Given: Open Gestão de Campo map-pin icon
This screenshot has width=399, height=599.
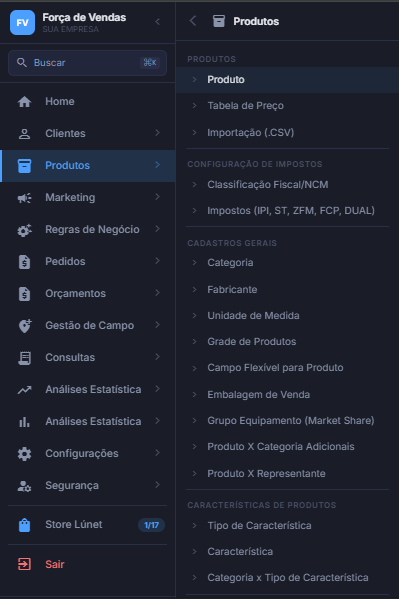Looking at the screenshot, I should [x=25, y=326].
